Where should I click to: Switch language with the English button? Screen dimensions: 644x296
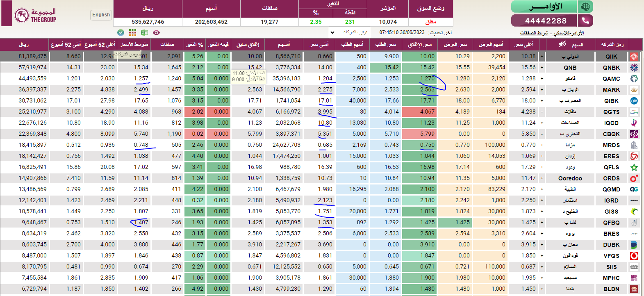101,15
